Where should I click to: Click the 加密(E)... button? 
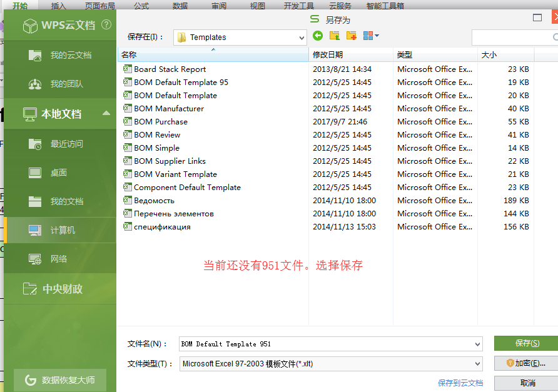point(527,363)
